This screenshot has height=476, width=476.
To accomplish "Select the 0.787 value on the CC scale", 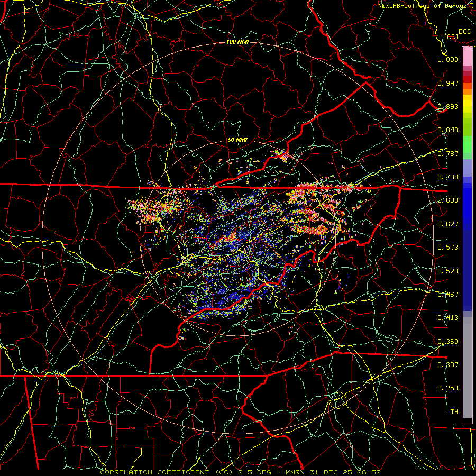I will [448, 153].
